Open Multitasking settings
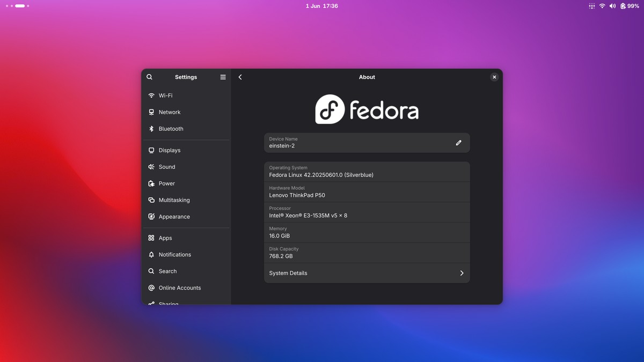Screen dimensions: 644x362 [174, 200]
